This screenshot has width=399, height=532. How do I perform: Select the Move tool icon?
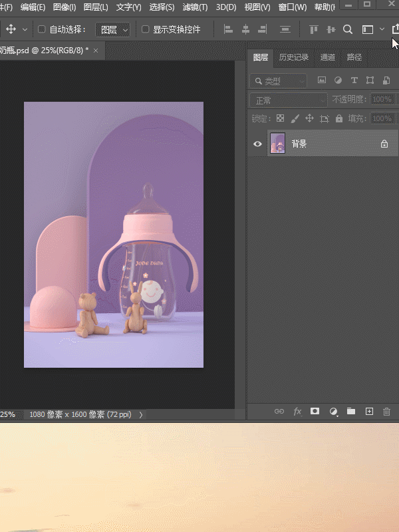[x=11, y=29]
